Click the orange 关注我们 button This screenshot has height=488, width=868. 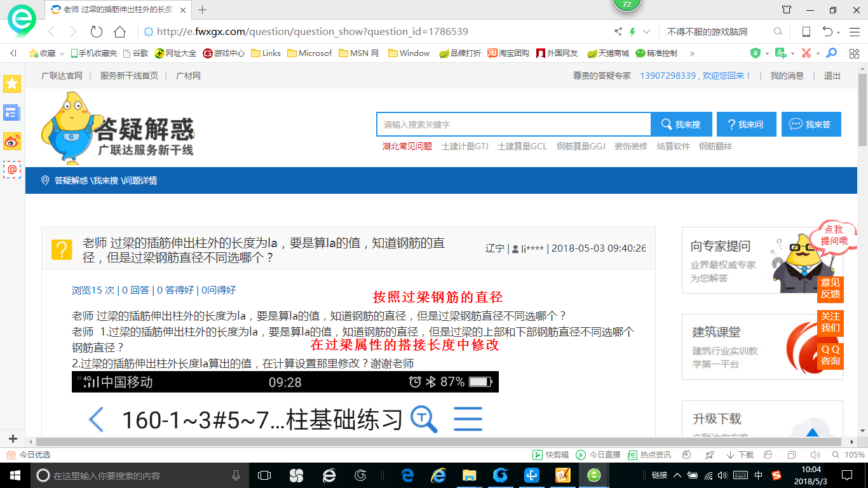(x=830, y=322)
